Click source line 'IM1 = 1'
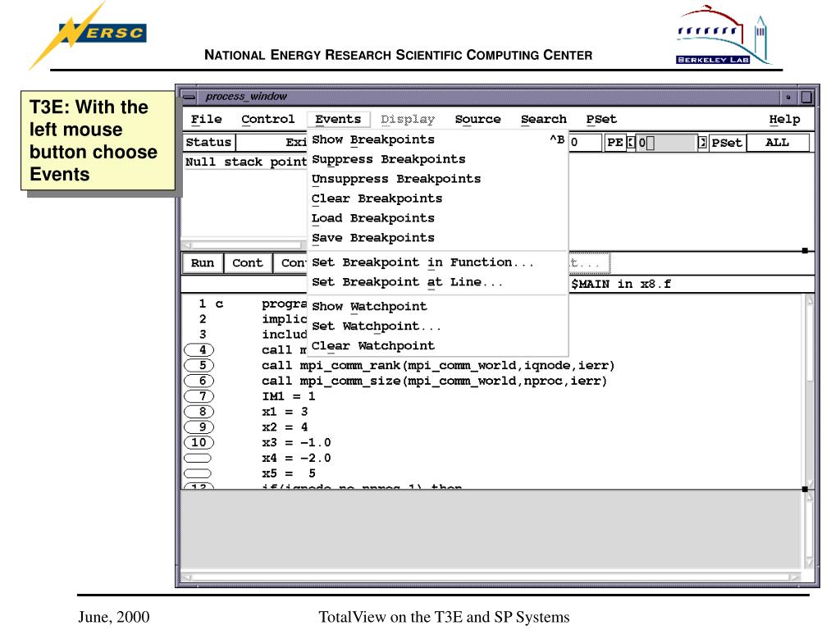 point(288,396)
